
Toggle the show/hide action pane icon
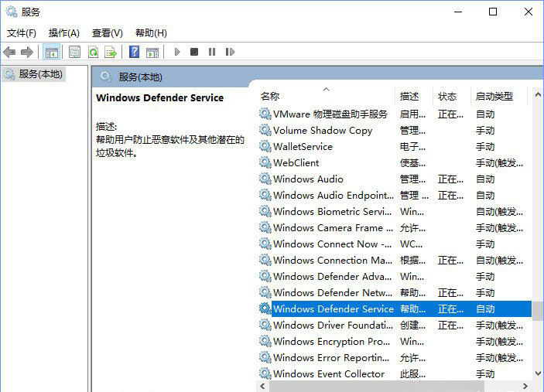[x=152, y=52]
